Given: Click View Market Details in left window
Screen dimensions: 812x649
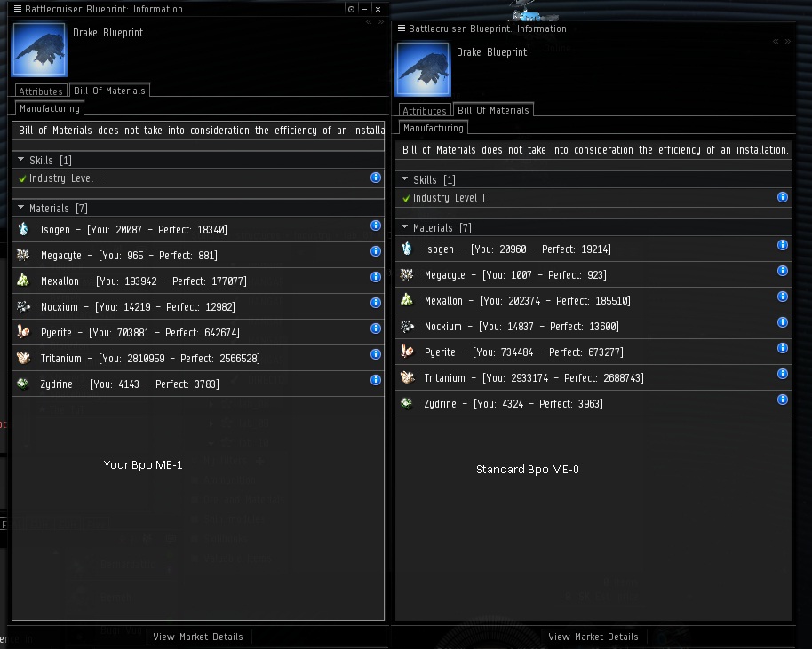Looking at the screenshot, I should pyautogui.click(x=198, y=637).
